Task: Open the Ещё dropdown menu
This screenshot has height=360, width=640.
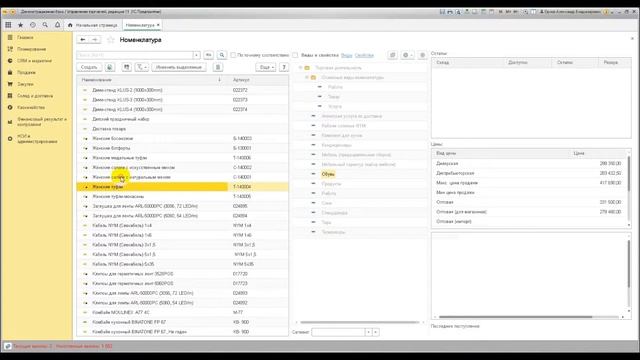Action: coord(266,67)
